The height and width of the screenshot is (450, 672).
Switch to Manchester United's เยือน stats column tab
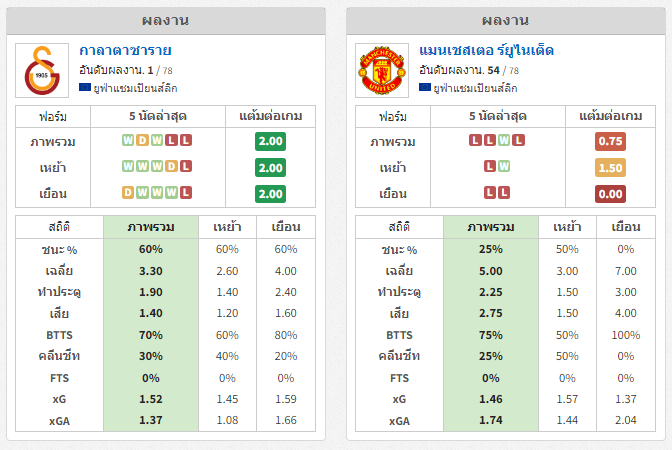(626, 227)
